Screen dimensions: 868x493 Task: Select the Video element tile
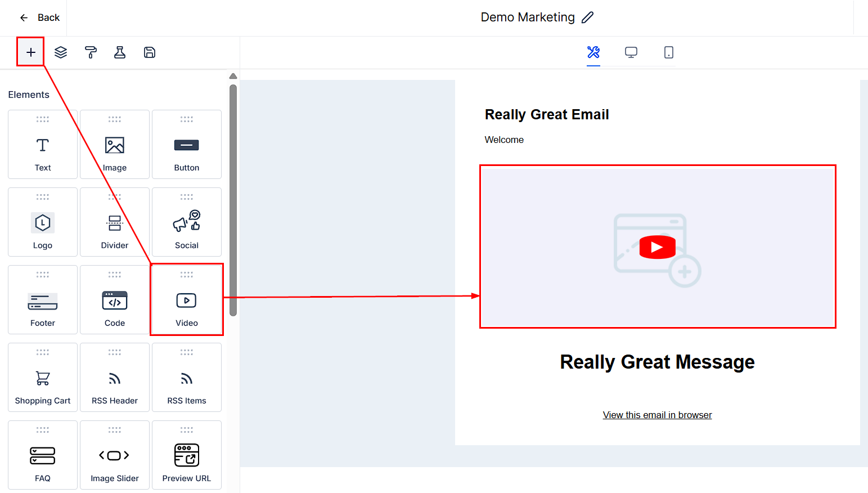click(187, 300)
